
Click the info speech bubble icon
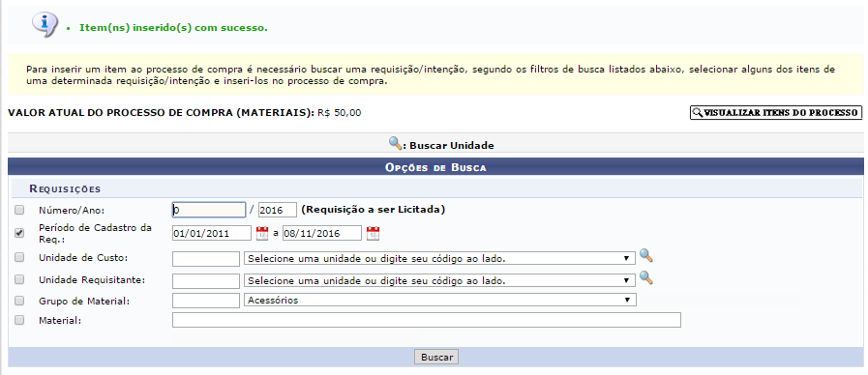(45, 24)
